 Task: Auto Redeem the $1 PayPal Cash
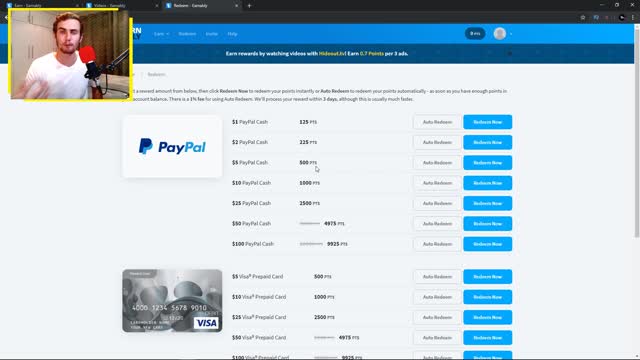pyautogui.click(x=437, y=122)
